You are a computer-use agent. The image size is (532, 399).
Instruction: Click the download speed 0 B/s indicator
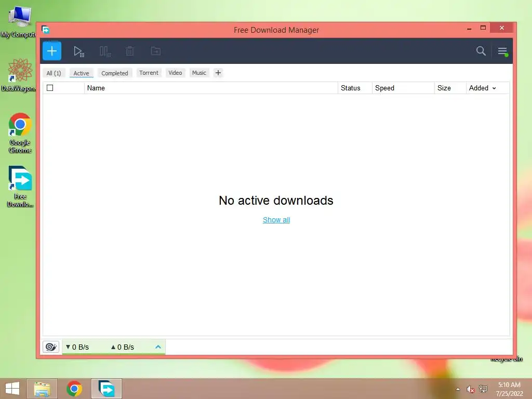coord(77,347)
